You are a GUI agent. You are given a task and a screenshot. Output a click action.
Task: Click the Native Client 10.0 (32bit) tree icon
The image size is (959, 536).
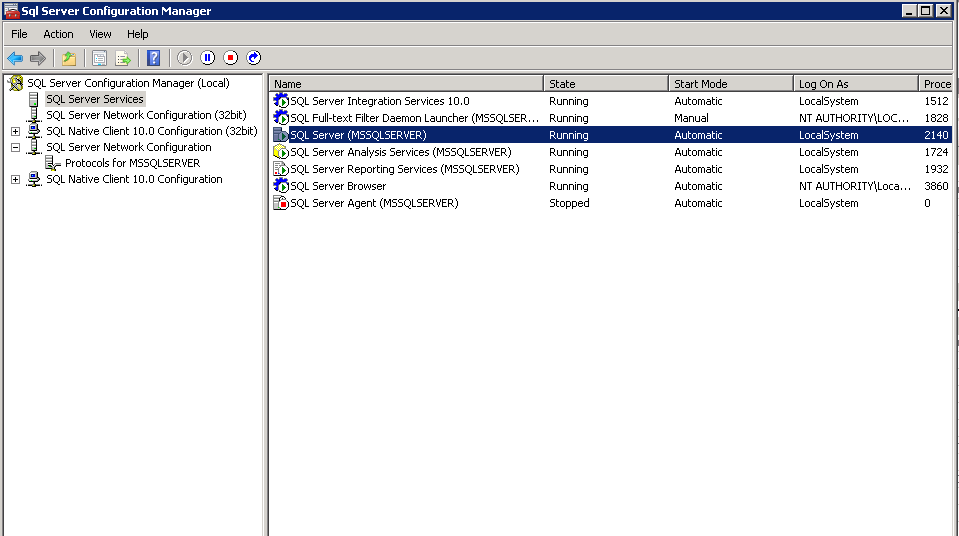click(x=34, y=131)
